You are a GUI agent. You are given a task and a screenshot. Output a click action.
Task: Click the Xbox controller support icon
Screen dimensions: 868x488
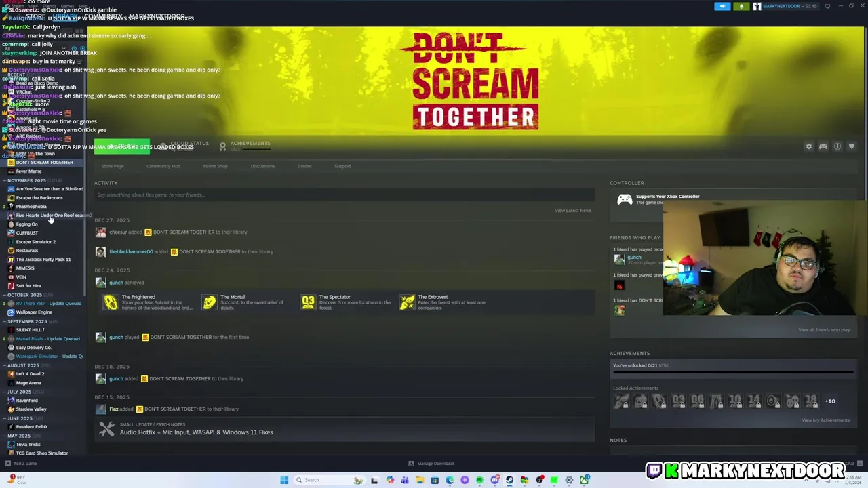tap(625, 199)
